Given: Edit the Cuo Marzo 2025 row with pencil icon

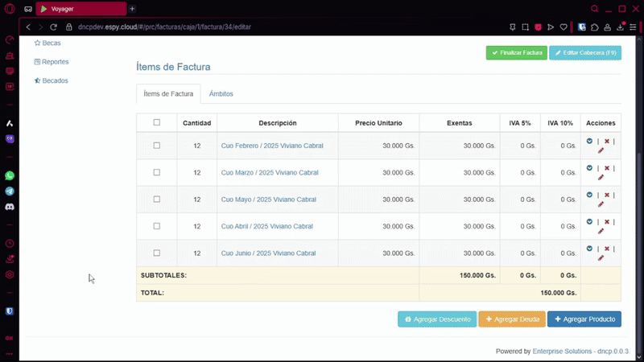Looking at the screenshot, I should (x=601, y=178).
